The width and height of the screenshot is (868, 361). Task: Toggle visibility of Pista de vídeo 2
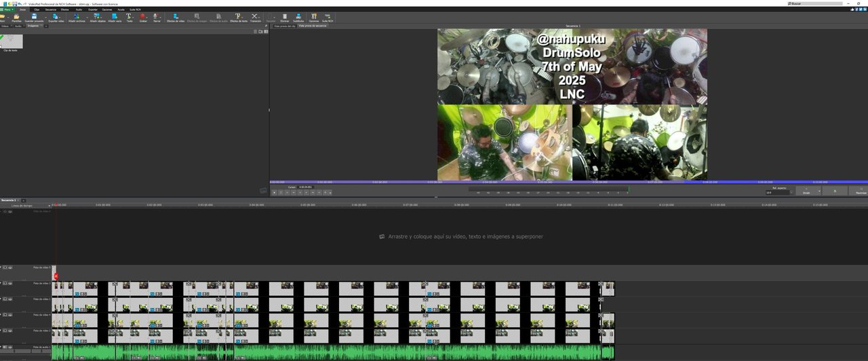[5, 330]
